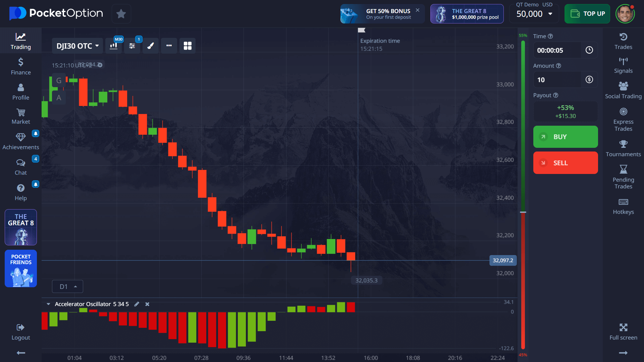
Task: Select the drawing brush tool
Action: coord(151,46)
